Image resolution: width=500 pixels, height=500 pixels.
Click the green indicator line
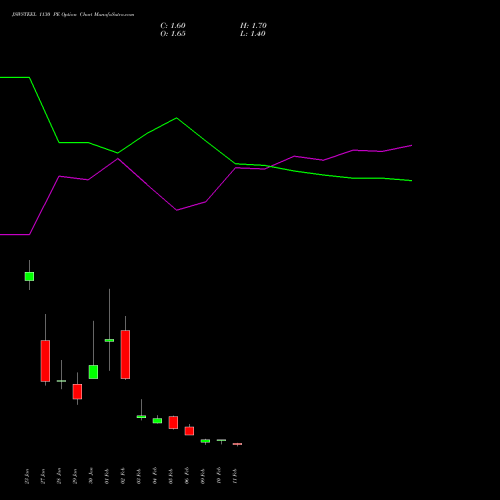(206, 141)
